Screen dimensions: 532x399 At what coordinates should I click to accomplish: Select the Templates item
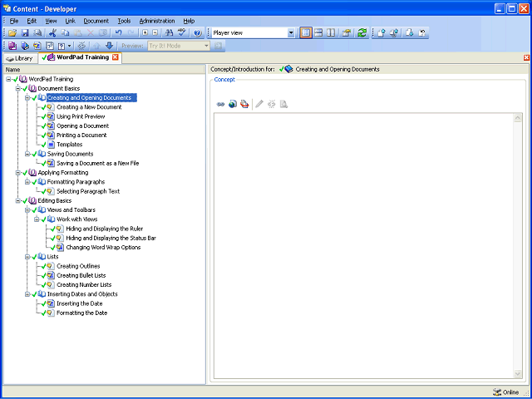pos(70,145)
